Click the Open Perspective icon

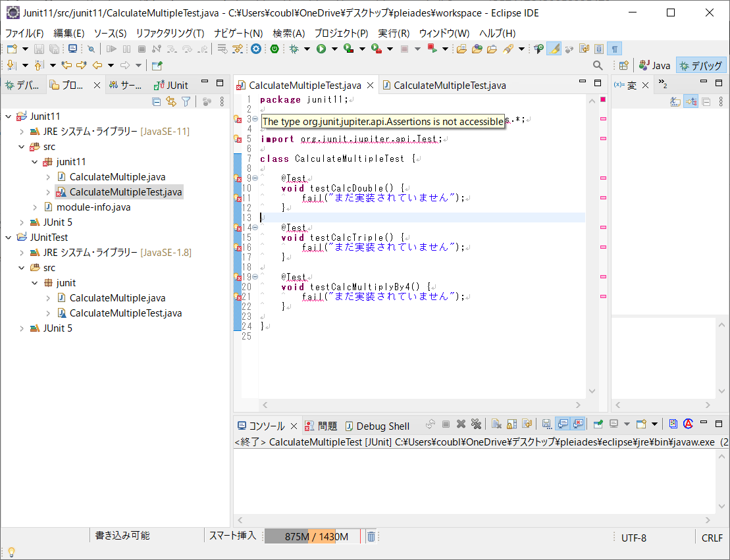[x=624, y=66]
